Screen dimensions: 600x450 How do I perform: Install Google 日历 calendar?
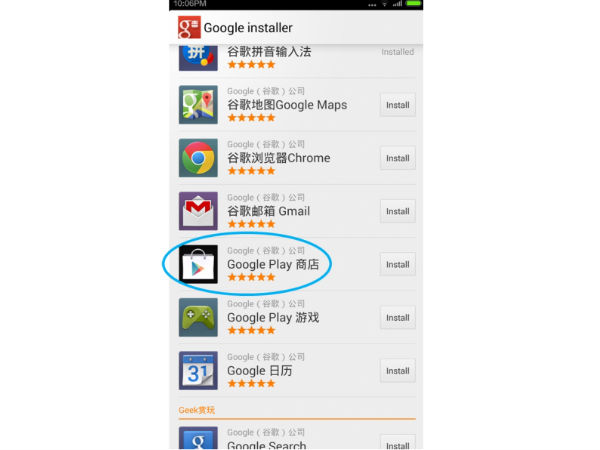point(398,371)
